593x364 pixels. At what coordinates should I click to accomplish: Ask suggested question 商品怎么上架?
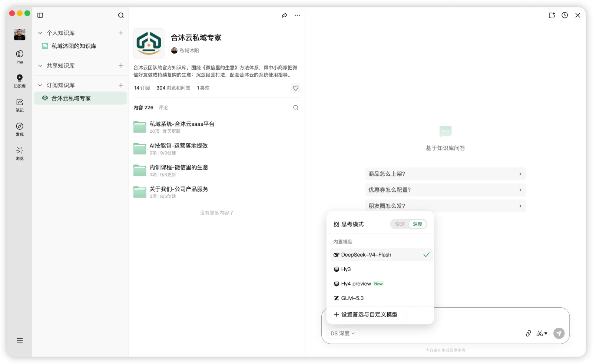coord(445,174)
